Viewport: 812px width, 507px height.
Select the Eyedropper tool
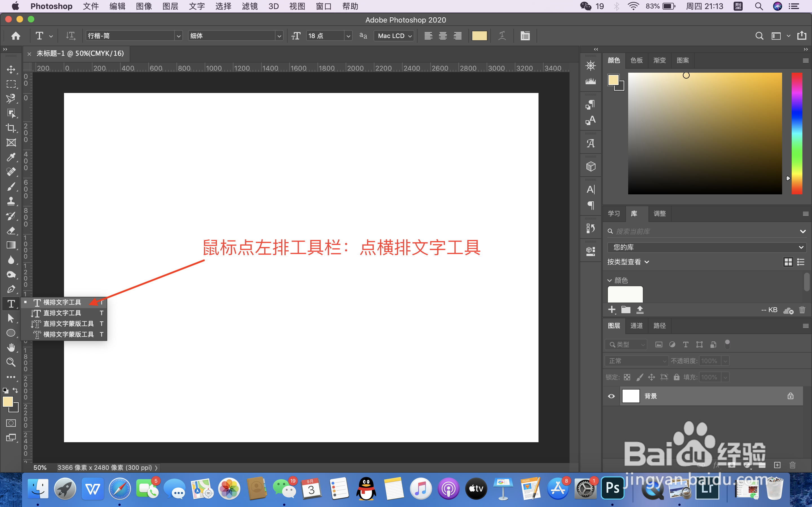coord(11,157)
